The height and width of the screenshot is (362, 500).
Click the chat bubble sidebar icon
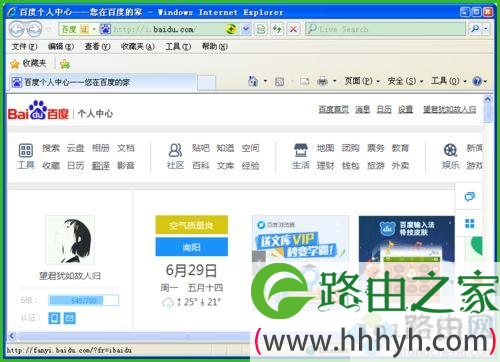pyautogui.click(x=469, y=197)
